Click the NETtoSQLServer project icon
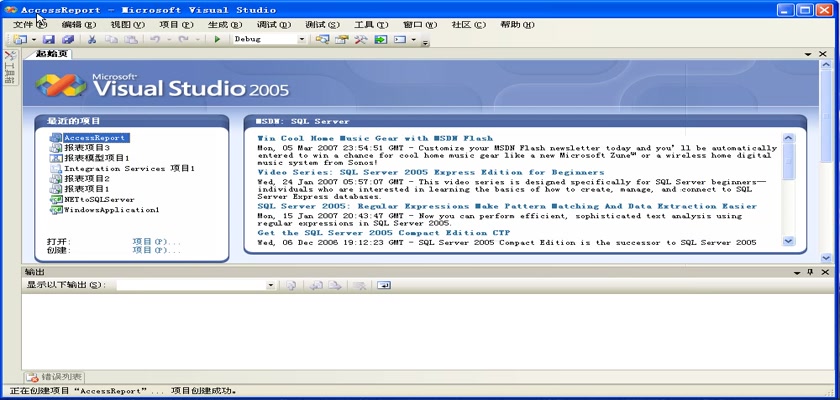 (x=56, y=199)
